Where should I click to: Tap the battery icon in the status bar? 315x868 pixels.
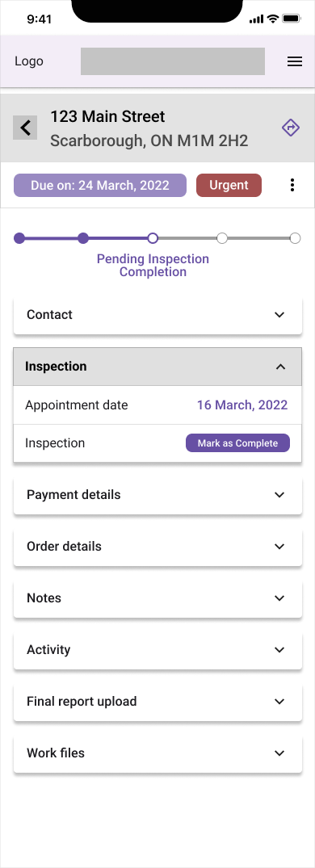(292, 19)
